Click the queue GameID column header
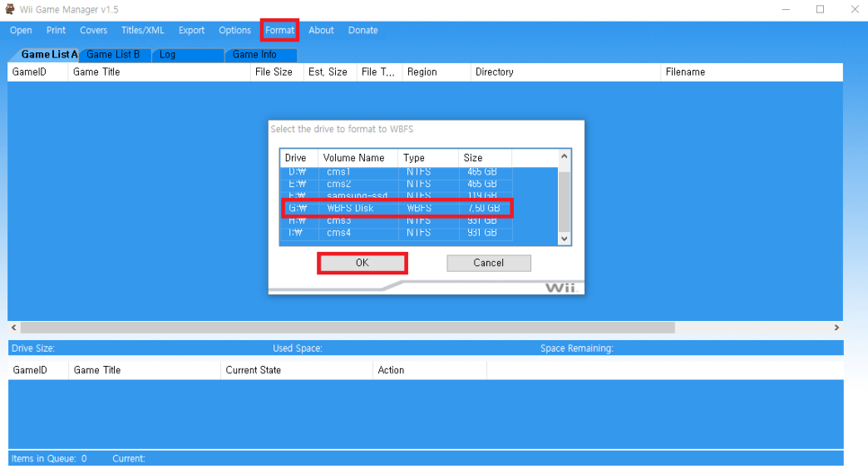Viewport: 868px width, 474px height. (39, 371)
